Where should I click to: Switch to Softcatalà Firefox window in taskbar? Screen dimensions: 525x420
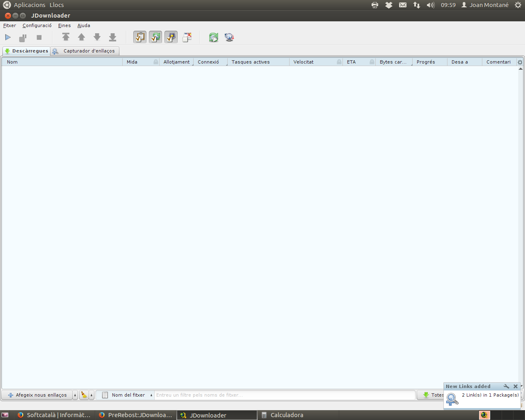pyautogui.click(x=54, y=415)
